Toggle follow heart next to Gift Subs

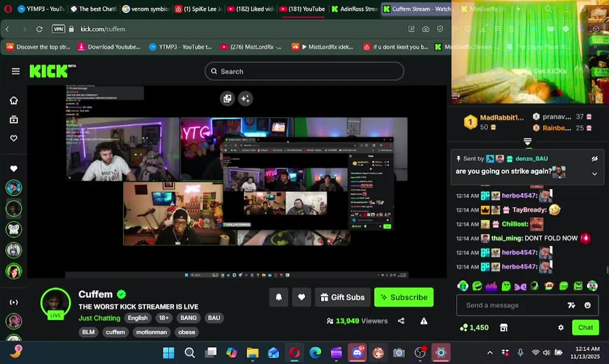tap(301, 297)
